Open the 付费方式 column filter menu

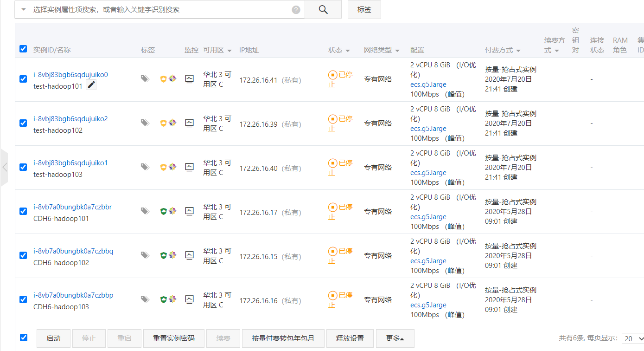click(x=518, y=51)
